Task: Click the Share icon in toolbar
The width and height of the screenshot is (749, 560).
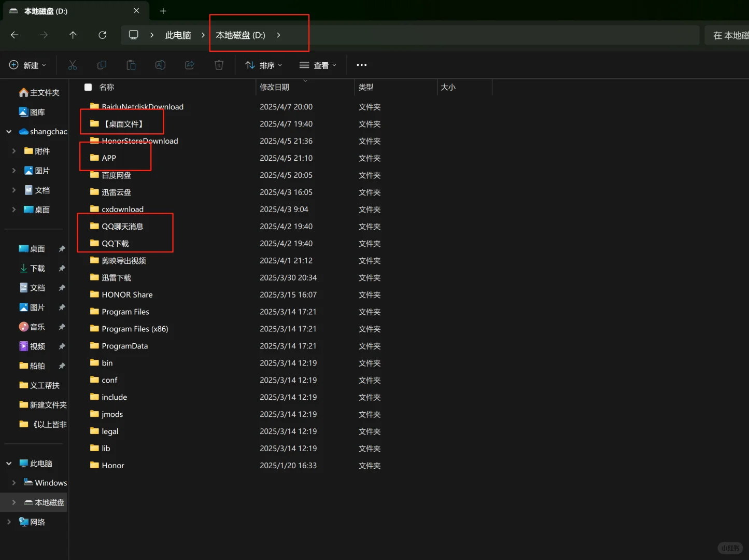Action: point(190,65)
